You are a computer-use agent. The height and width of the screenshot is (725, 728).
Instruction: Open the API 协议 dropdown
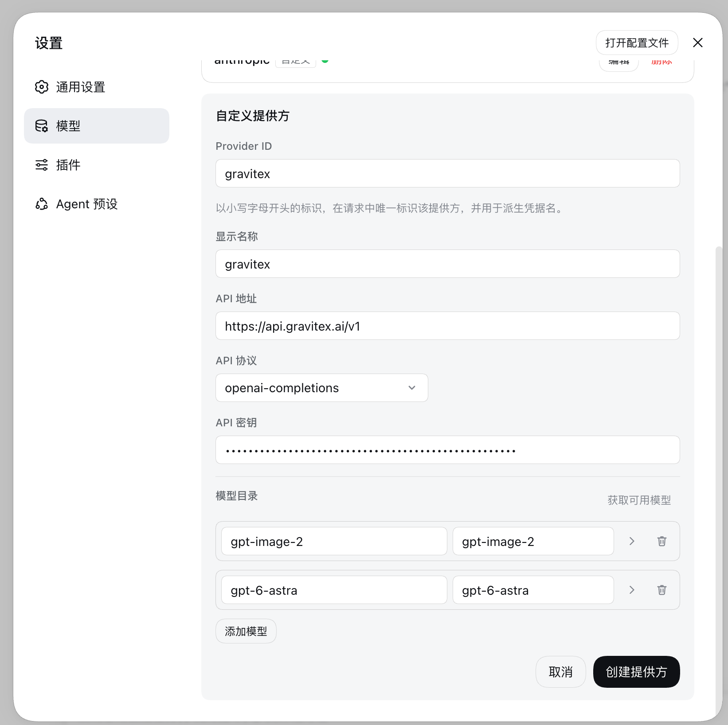321,388
